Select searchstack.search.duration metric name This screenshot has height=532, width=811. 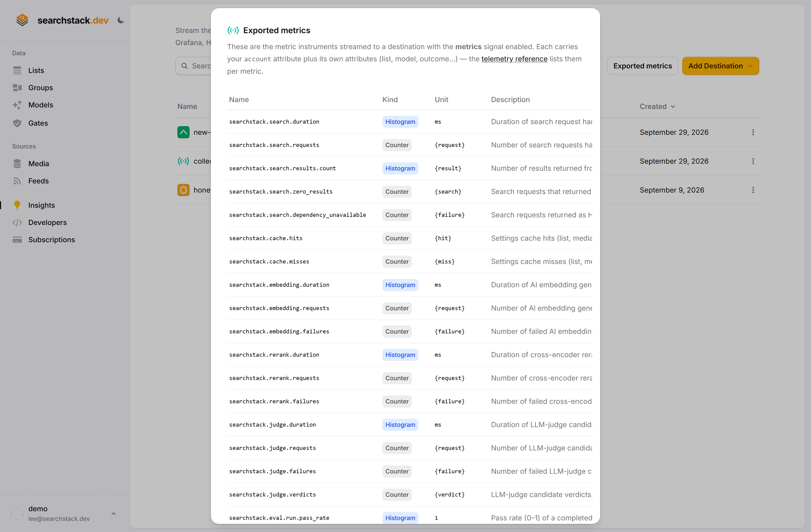click(x=274, y=122)
